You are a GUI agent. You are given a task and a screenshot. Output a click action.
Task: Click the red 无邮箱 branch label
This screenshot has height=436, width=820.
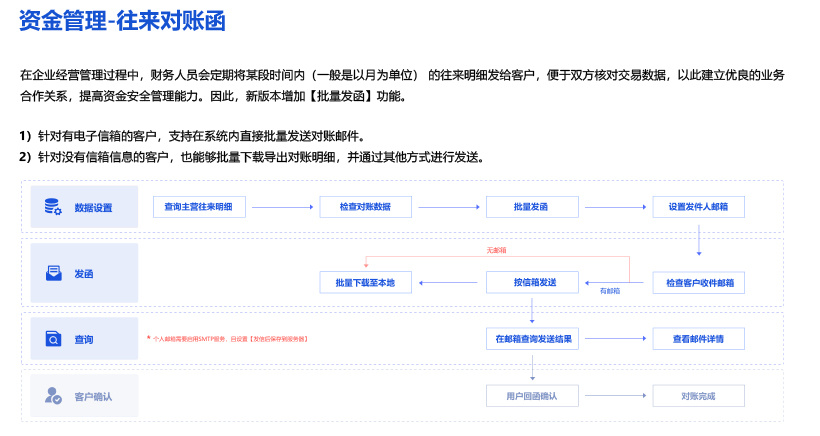click(x=496, y=250)
